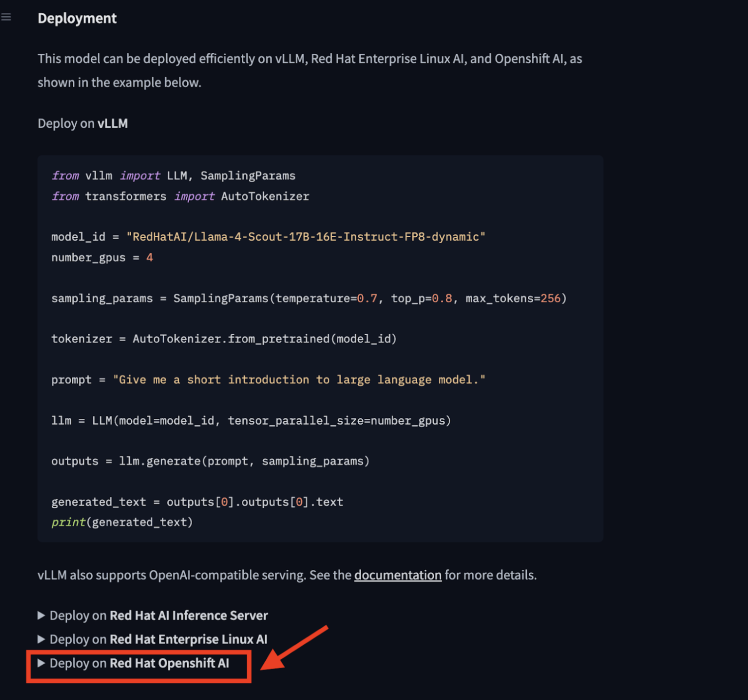Click the RedHatAI model_id string in code
The width and height of the screenshot is (748, 700).
(x=306, y=237)
